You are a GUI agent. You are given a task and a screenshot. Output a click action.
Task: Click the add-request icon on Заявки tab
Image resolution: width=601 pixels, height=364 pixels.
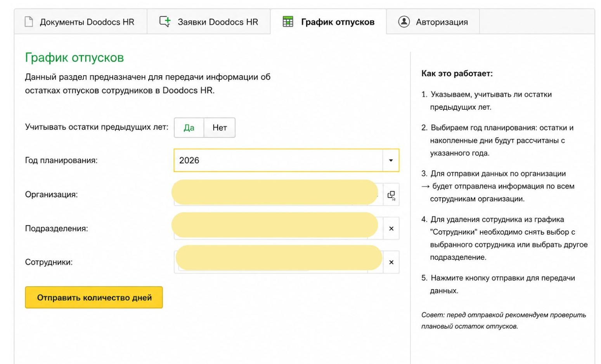(x=165, y=22)
